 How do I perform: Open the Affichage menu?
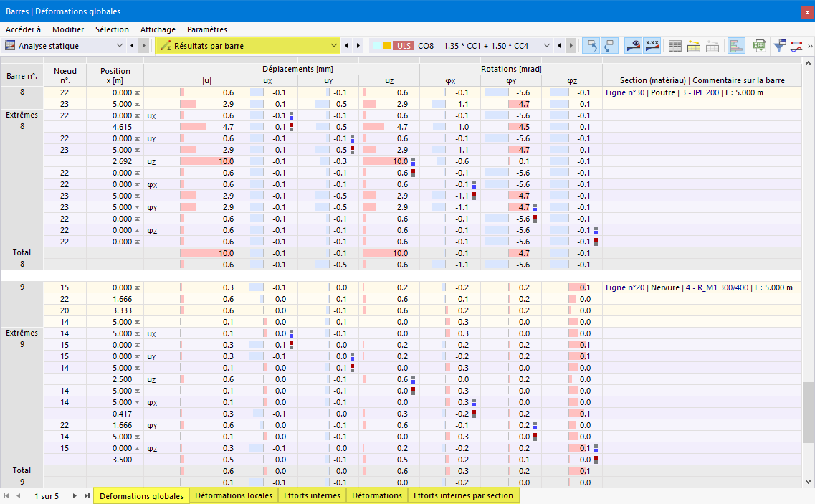click(x=158, y=29)
